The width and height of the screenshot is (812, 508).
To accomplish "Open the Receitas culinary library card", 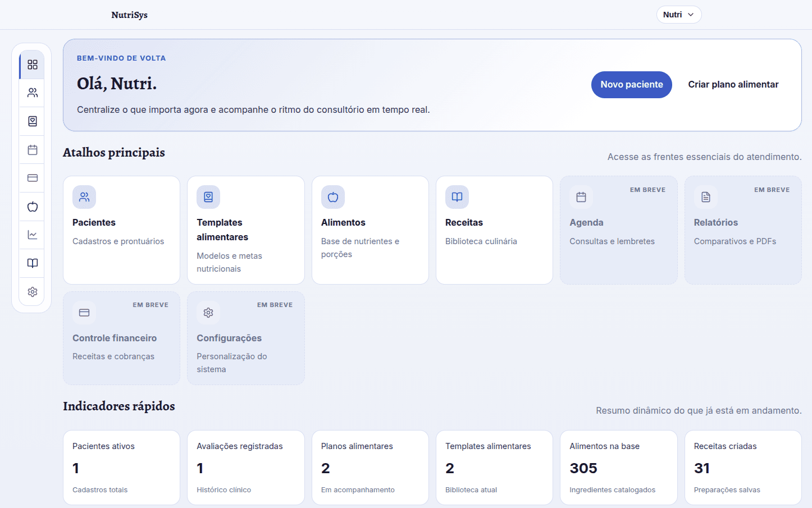I will (494, 230).
